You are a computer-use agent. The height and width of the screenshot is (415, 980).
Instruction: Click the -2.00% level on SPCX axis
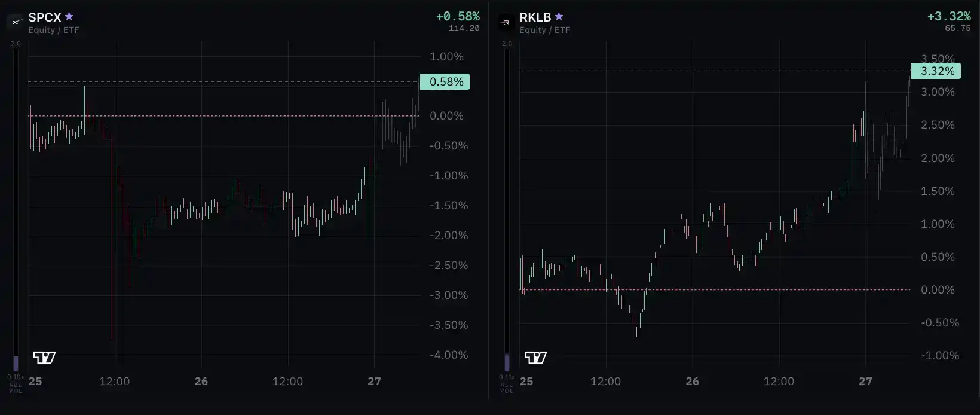click(x=449, y=236)
